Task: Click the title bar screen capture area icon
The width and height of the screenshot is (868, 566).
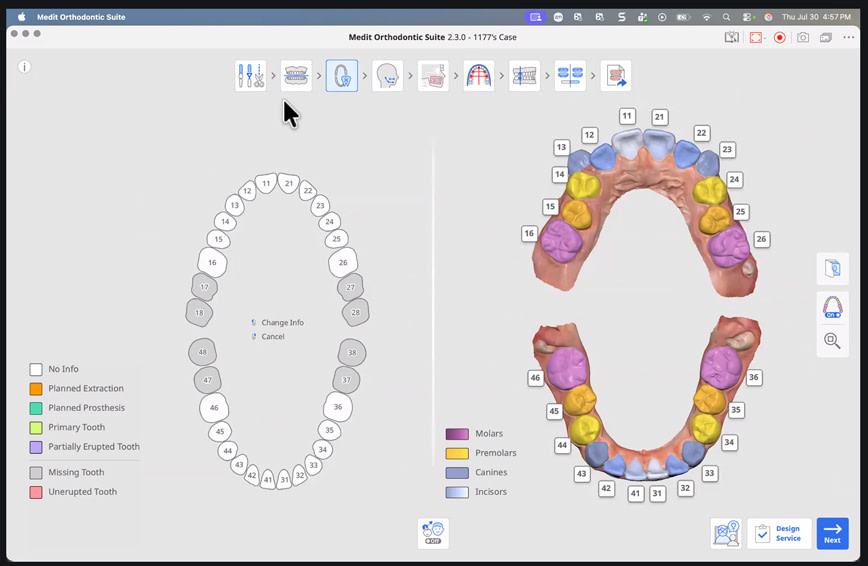Action: pyautogui.click(x=756, y=38)
